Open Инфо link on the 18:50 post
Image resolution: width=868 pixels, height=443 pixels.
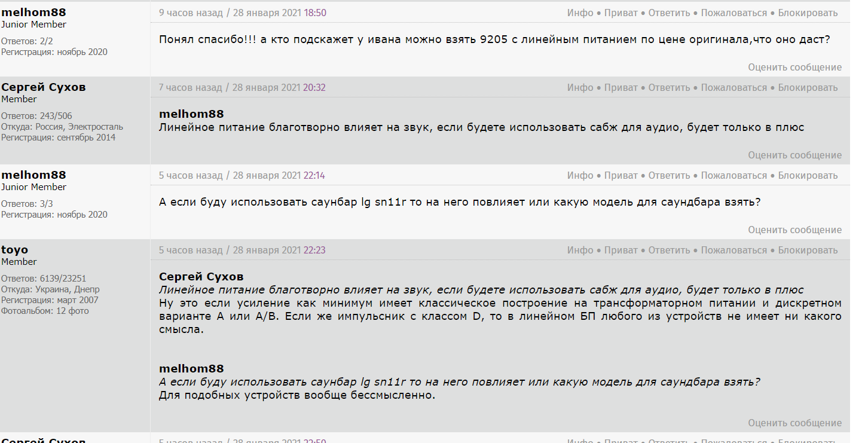[580, 13]
